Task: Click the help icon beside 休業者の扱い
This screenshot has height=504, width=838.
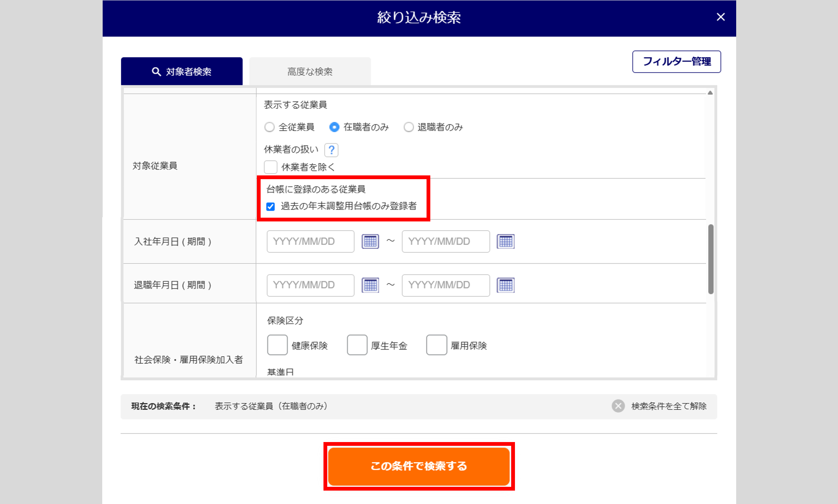Action: [x=331, y=150]
